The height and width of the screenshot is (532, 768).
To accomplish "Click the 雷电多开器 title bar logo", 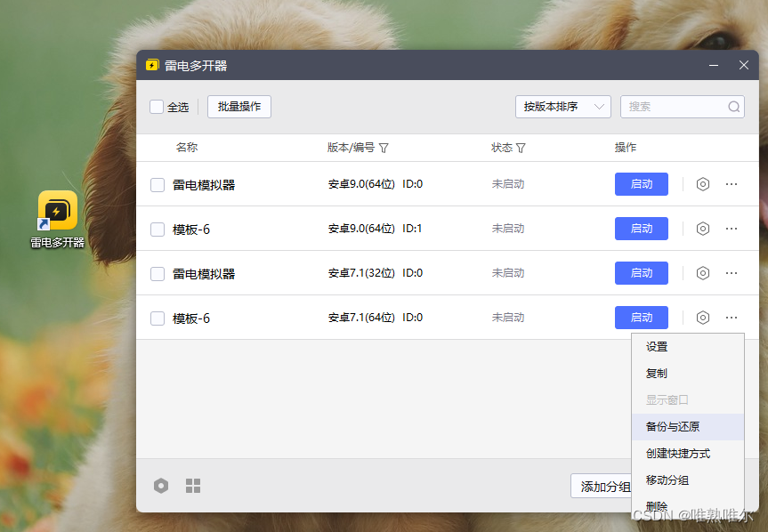I will [152, 65].
